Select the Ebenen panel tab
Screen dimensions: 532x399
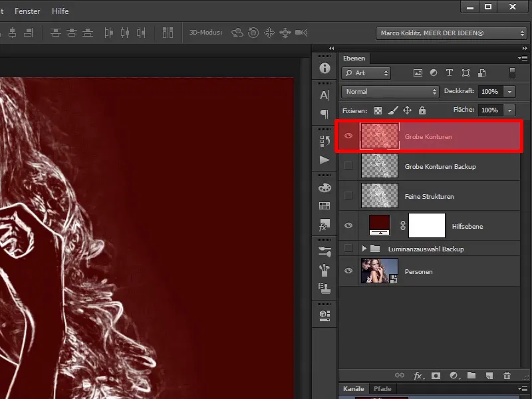[354, 59]
